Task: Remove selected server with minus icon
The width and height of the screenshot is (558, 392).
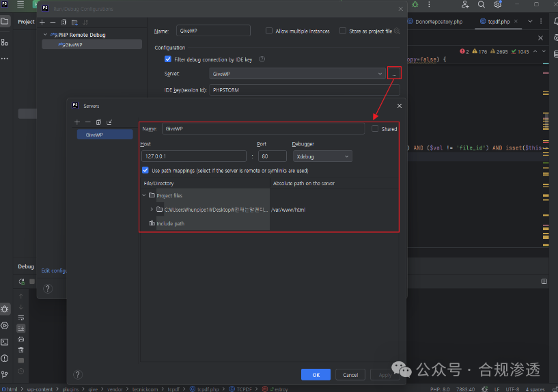Action: [88, 122]
